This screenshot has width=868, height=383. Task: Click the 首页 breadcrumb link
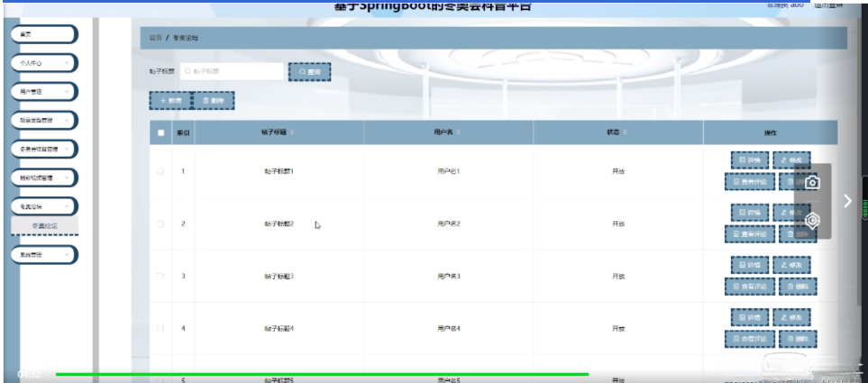tap(156, 38)
